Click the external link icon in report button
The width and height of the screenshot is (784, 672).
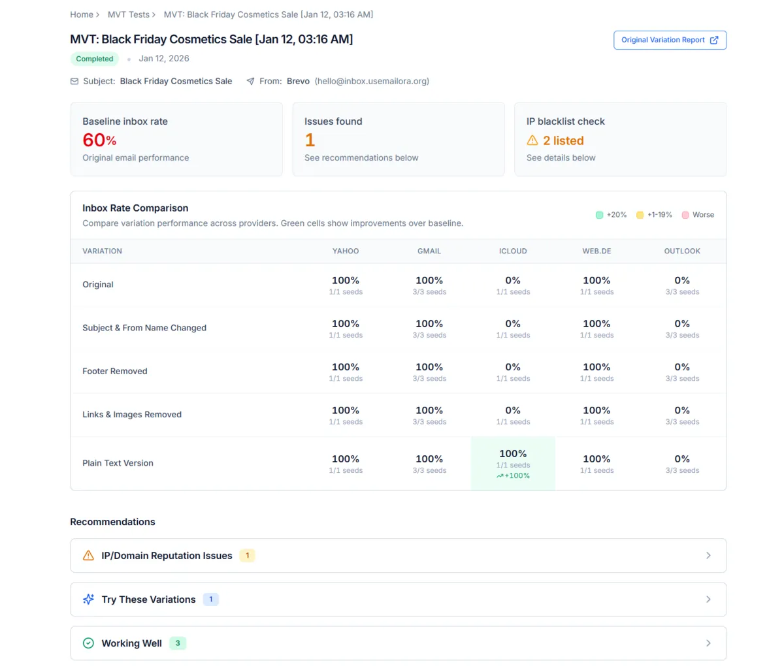tap(714, 40)
